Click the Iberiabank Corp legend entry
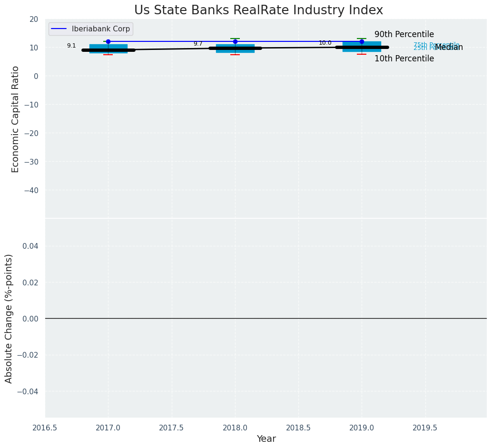The image size is (492, 448). 100,29
